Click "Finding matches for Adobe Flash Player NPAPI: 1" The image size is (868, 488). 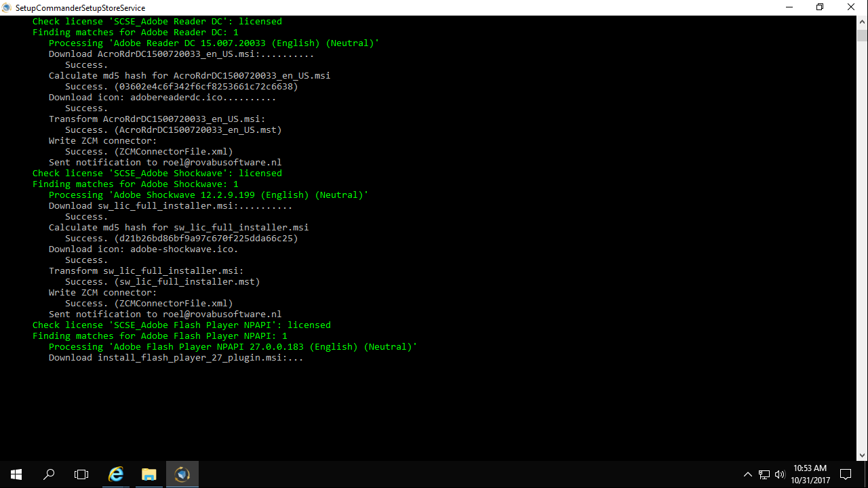tap(160, 336)
